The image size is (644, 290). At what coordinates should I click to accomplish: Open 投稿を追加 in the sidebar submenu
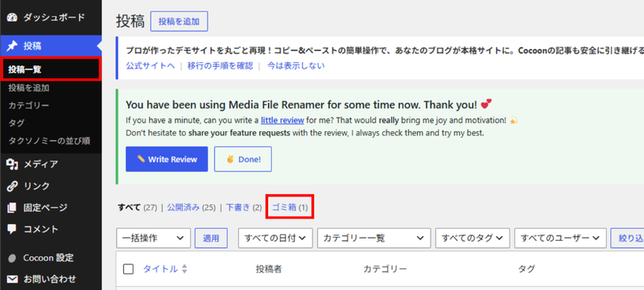pos(29,88)
